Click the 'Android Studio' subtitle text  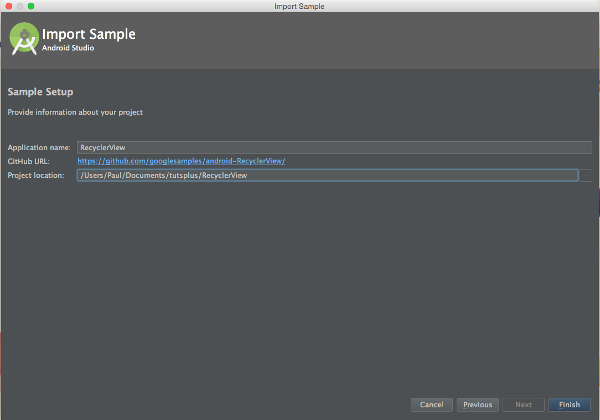coord(68,48)
